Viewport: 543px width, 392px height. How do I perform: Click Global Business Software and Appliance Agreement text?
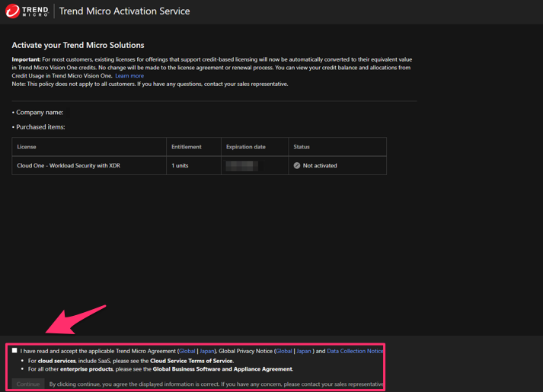tap(222, 369)
